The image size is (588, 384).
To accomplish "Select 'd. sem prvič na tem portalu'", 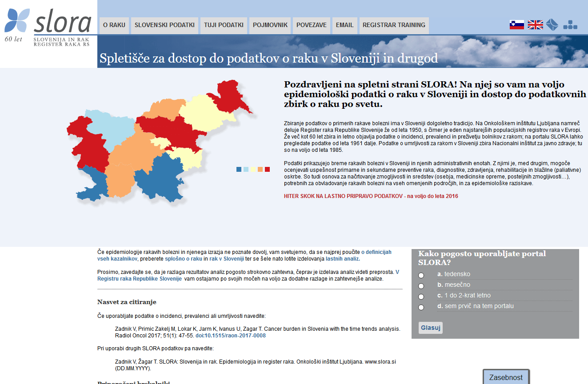I will (421, 307).
